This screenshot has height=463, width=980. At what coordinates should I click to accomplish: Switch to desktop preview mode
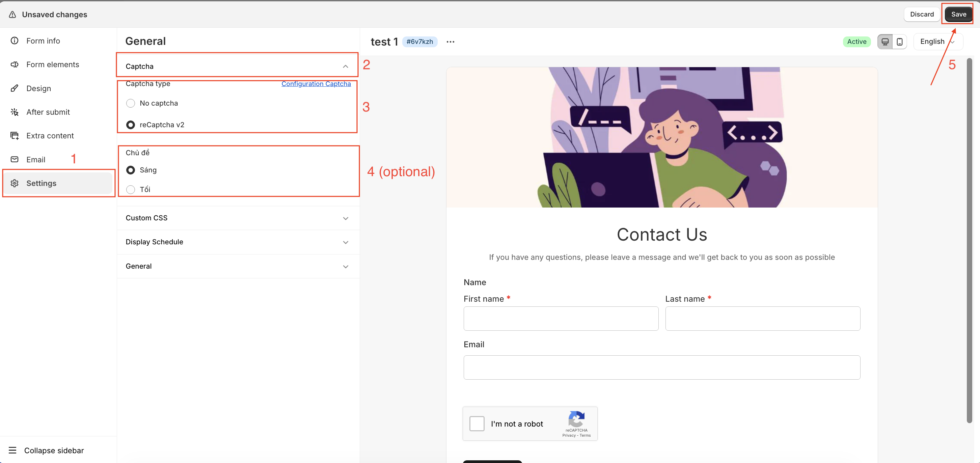pyautogui.click(x=885, y=42)
